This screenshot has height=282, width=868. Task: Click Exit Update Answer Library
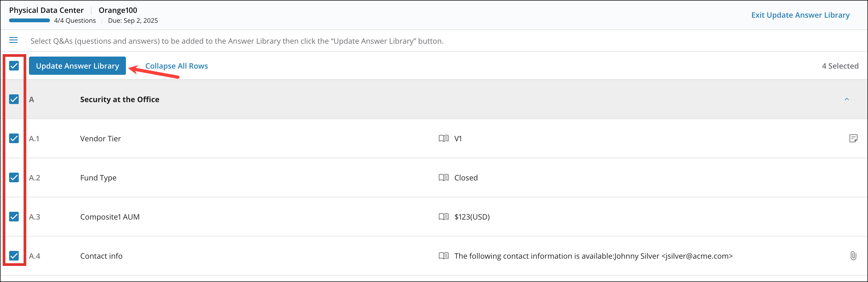[800, 15]
